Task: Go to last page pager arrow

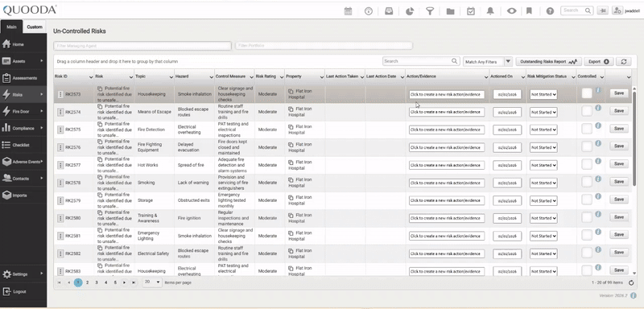Action: pos(134,282)
